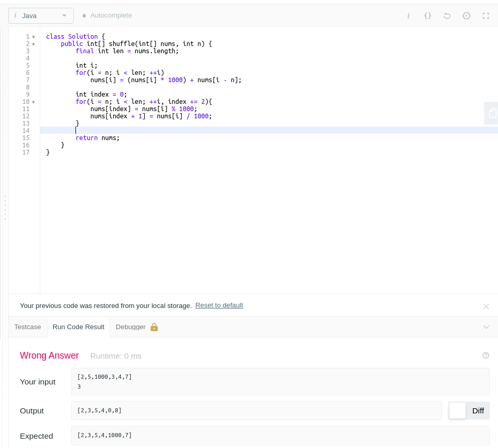Select the Run Code Result tab
This screenshot has width=498, height=448.
pos(79,327)
